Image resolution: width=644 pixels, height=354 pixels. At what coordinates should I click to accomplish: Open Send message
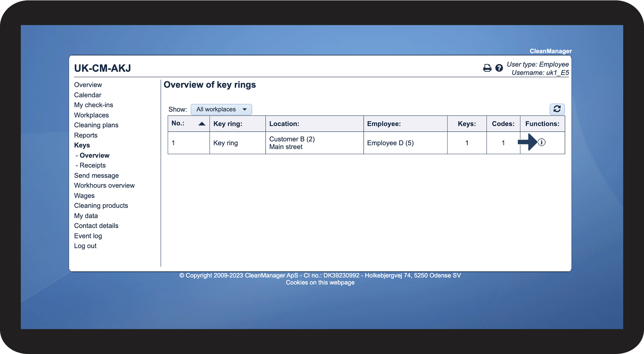coord(97,176)
